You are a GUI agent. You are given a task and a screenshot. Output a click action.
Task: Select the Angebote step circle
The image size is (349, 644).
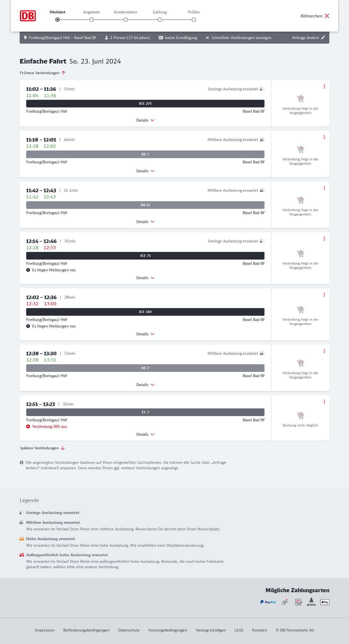92,20
